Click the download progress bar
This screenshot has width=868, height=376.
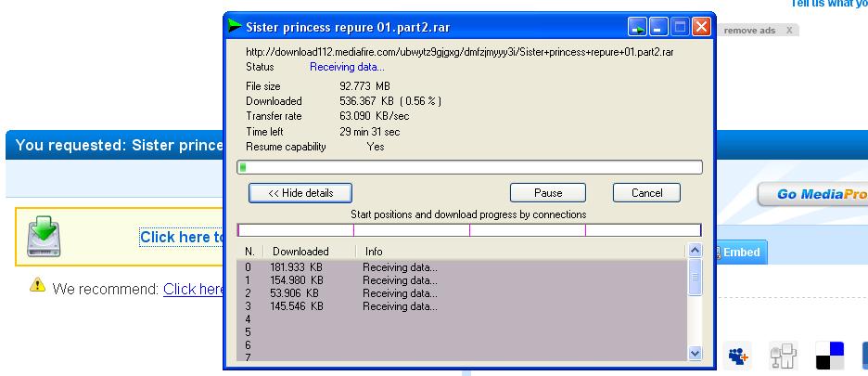[x=469, y=167]
